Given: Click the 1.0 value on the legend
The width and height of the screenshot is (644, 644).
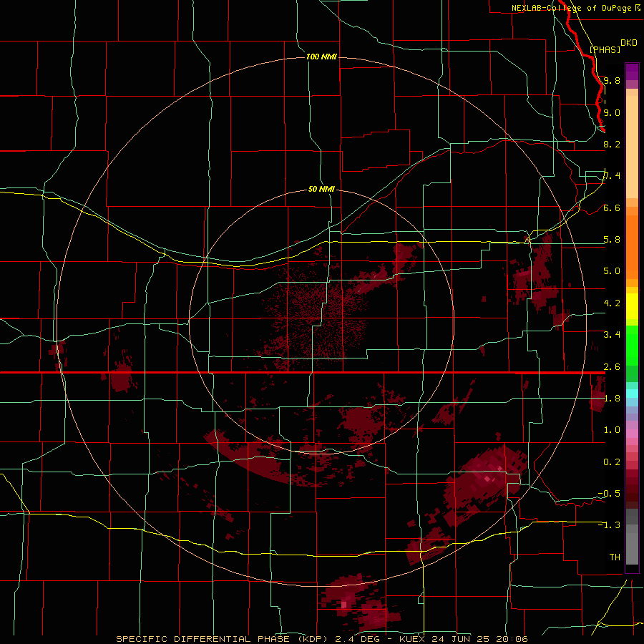Looking at the screenshot, I should 612,430.
